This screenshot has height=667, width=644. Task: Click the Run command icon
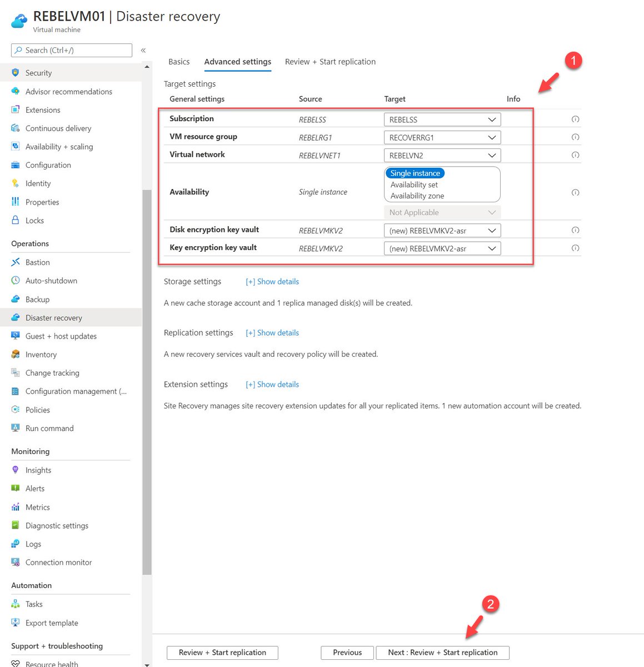pos(16,428)
